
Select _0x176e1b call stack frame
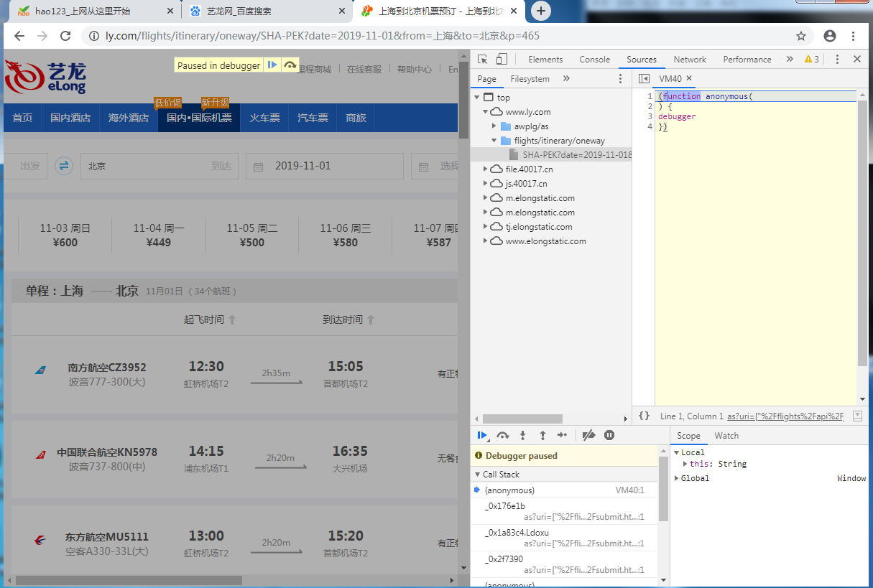[564, 511]
